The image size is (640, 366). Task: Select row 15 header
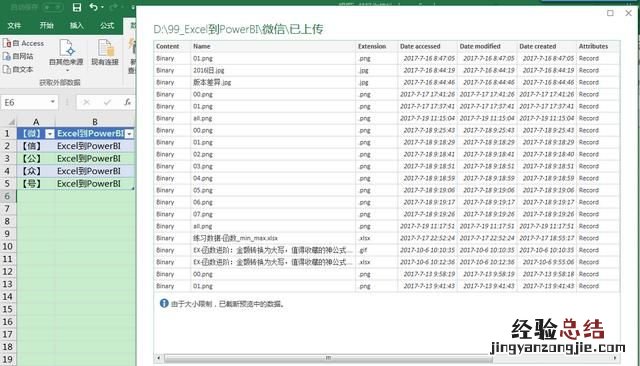tap(7, 309)
